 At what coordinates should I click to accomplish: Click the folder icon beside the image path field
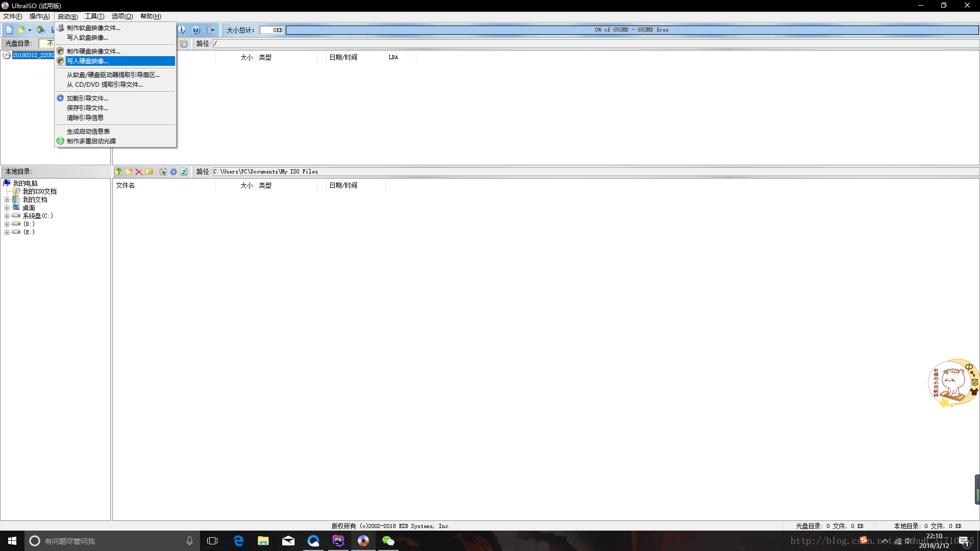(x=184, y=44)
